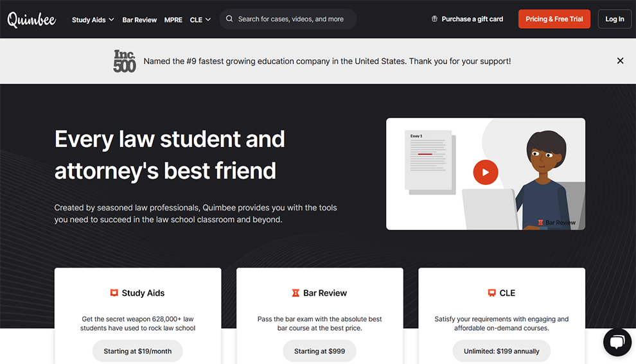The width and height of the screenshot is (636, 364).
Task: Expand the Study Aids menu
Action: [x=93, y=19]
